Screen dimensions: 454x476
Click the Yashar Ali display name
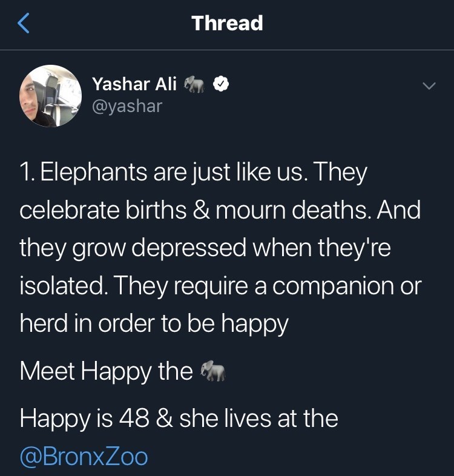[x=134, y=85]
